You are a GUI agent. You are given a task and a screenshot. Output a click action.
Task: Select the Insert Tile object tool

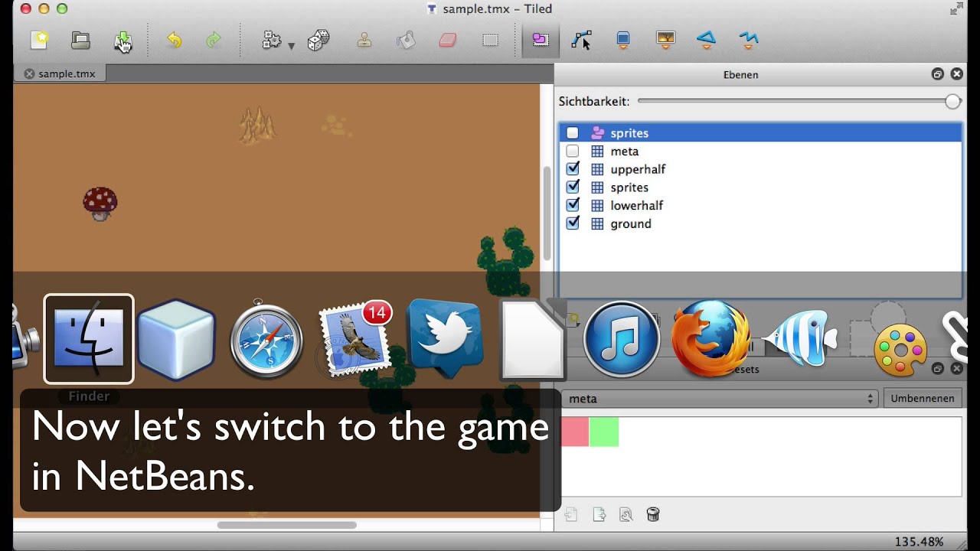click(x=666, y=40)
